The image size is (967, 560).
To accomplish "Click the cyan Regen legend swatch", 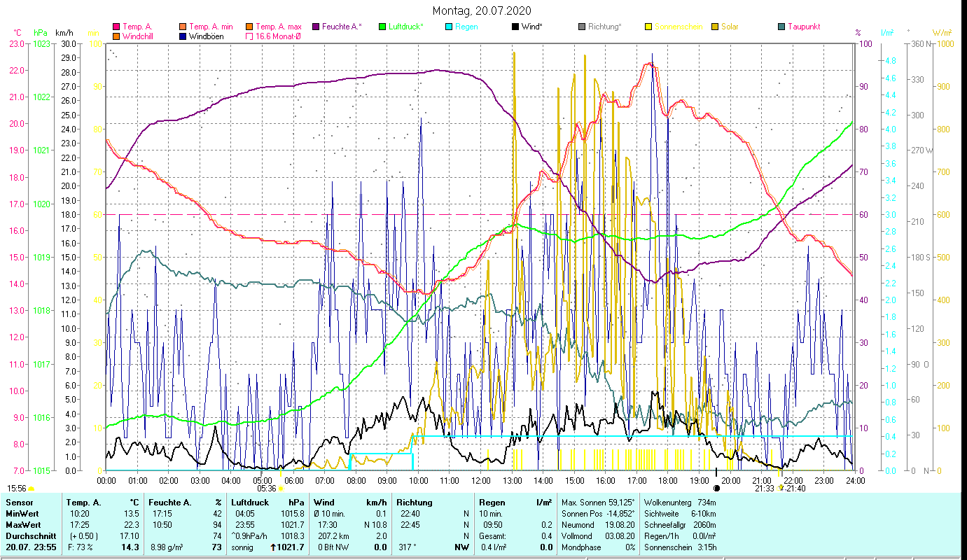I will click(x=449, y=27).
